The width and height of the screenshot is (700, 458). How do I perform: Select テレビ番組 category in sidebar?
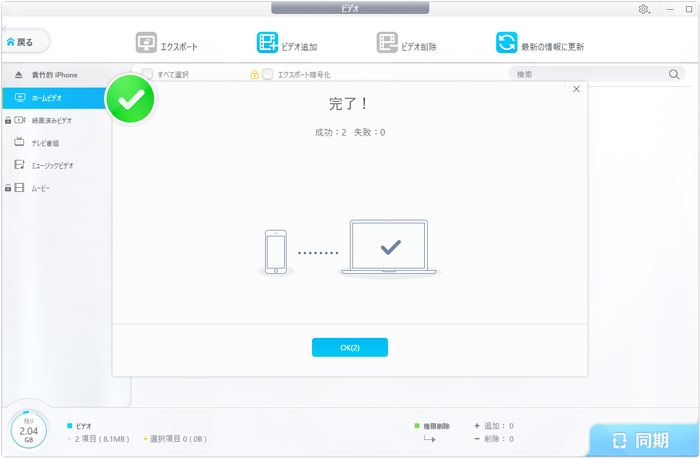point(52,143)
